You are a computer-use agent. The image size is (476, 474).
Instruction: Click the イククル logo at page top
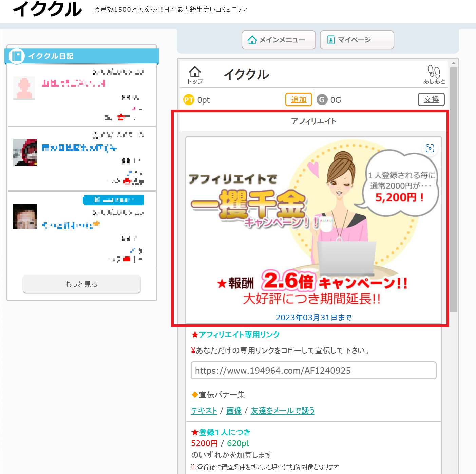47,9
